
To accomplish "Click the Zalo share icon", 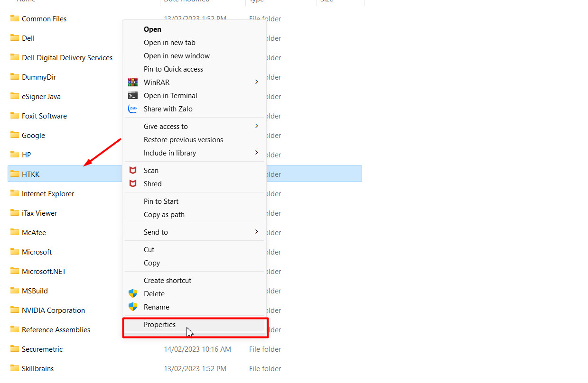I will click(133, 109).
